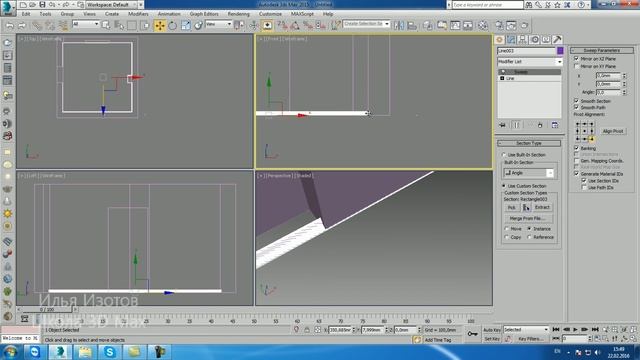Open the Create command panel tab
This screenshot has width=640, height=360.
[499, 39]
